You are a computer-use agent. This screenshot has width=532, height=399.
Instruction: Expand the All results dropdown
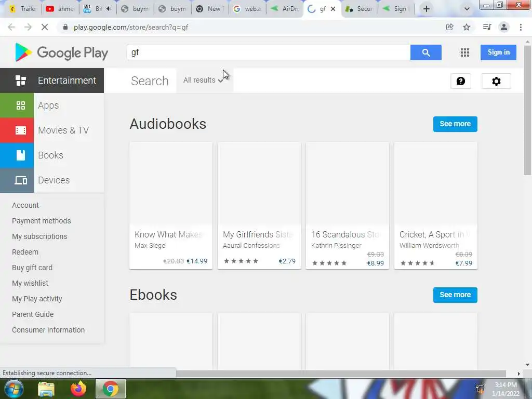[203, 80]
